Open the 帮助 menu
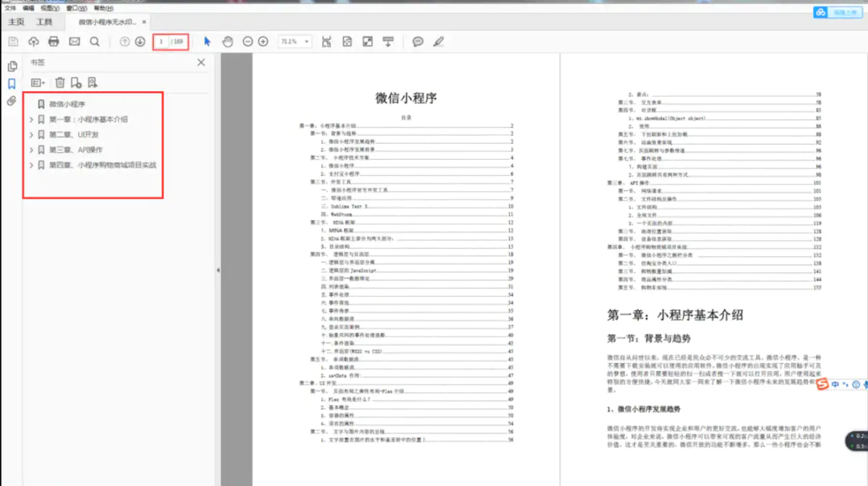 click(103, 8)
